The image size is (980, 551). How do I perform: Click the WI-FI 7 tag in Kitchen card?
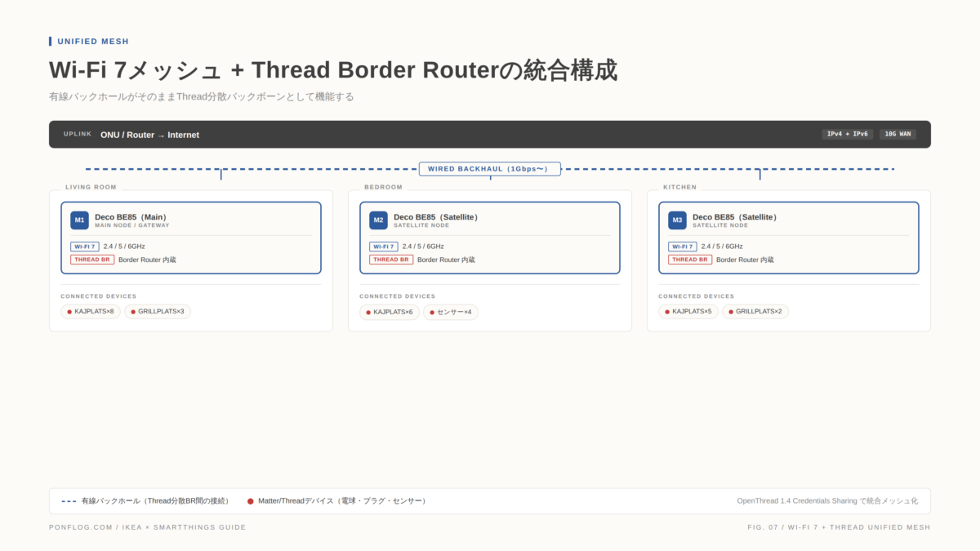[x=682, y=247]
